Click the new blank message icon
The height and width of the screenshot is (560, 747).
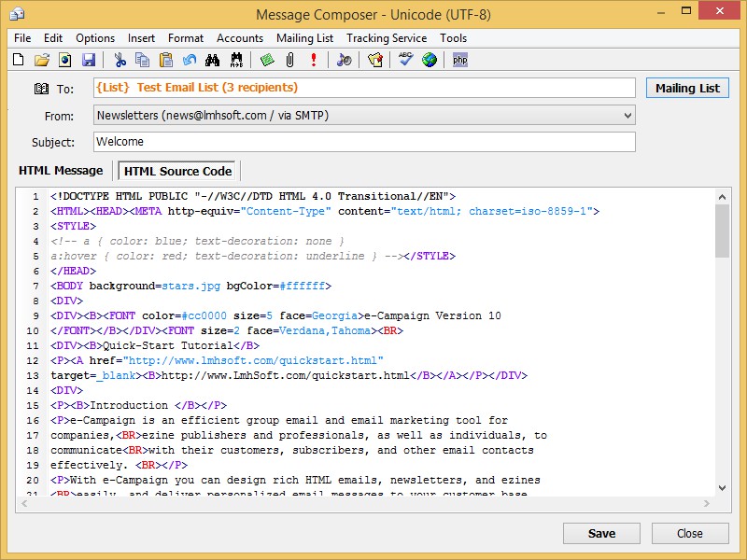click(x=19, y=60)
